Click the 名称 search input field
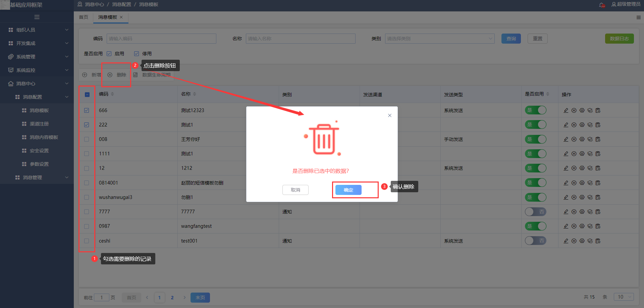Viewport: 644px width, 308px height. tap(300, 39)
